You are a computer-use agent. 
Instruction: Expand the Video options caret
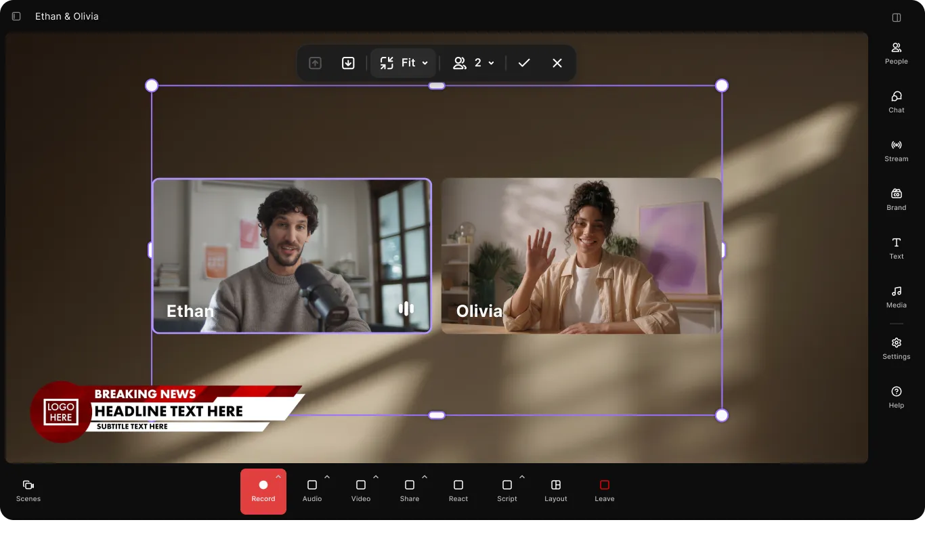click(376, 477)
